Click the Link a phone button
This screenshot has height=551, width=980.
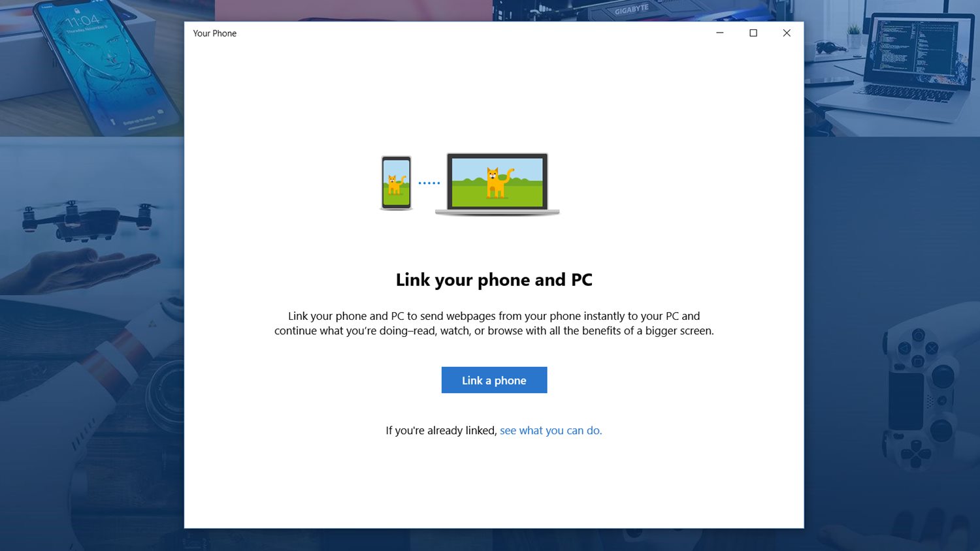[x=494, y=380]
